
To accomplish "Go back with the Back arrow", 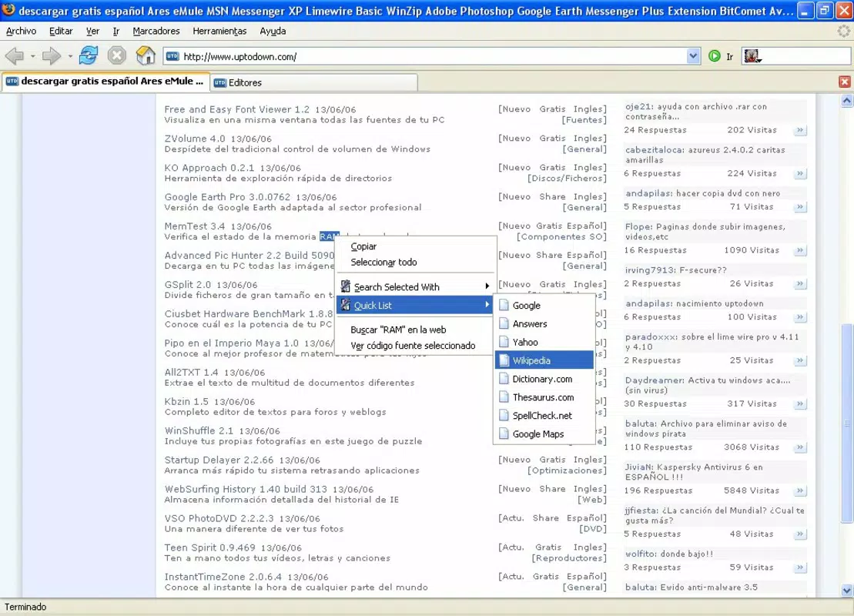I will pos(15,55).
